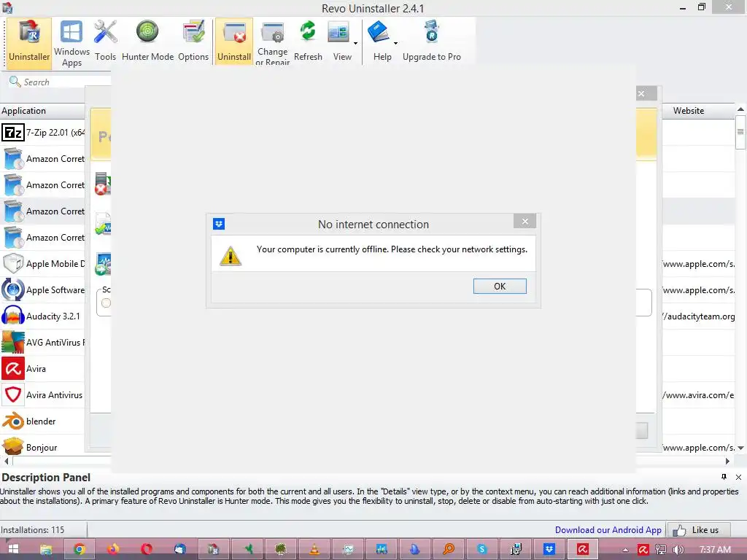Click horizontal scrollbar right arrow
Image resolution: width=747 pixels, height=560 pixels.
[x=727, y=461]
